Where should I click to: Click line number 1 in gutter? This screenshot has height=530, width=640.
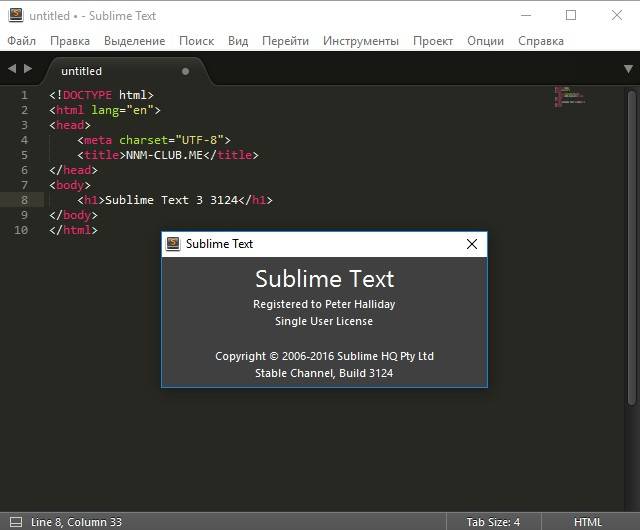coord(24,95)
